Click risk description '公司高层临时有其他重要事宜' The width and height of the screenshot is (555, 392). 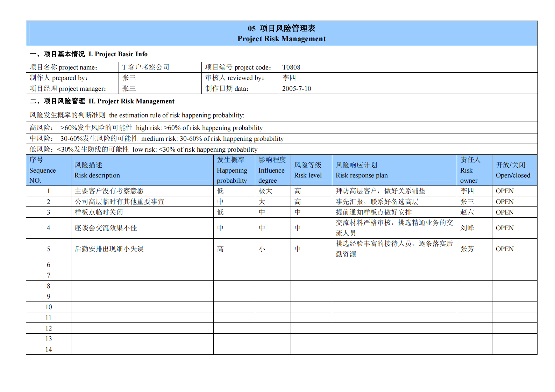[x=119, y=202]
